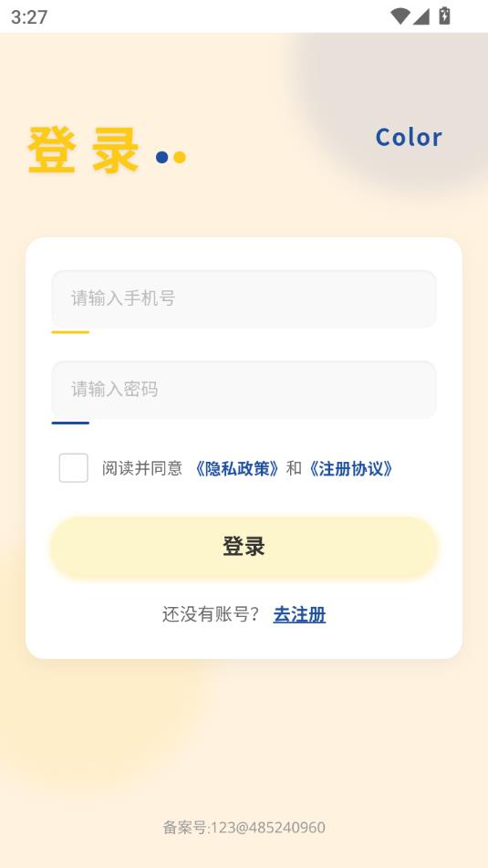Click the 还没有账号? text
This screenshot has height=868, width=488.
tap(211, 614)
